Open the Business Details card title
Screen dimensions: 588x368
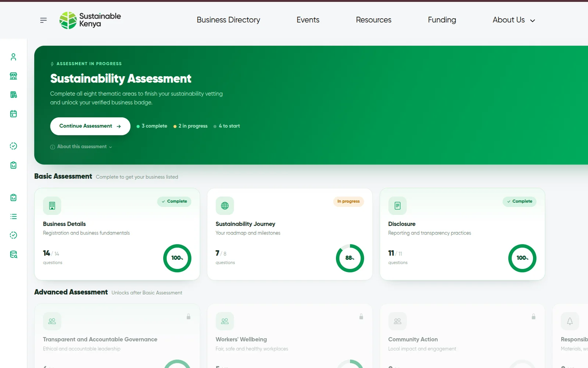pyautogui.click(x=64, y=224)
